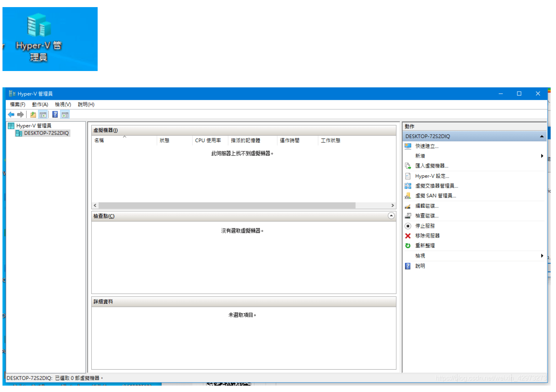Expand the 檢視 submenu arrow in actions
Viewport: 556px width, 392px height.
click(x=542, y=256)
